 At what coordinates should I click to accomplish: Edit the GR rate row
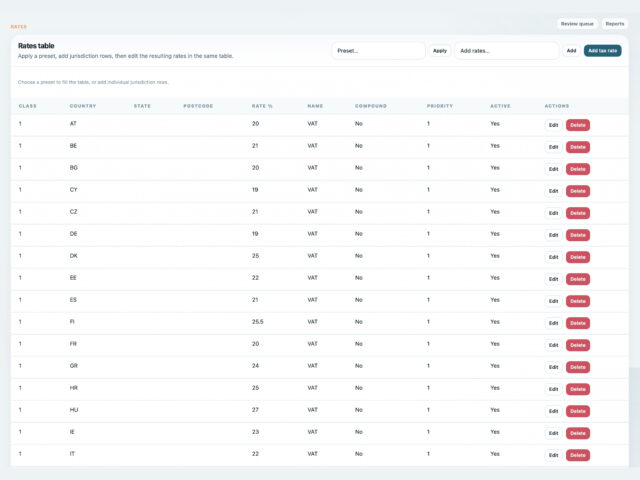coord(553,367)
